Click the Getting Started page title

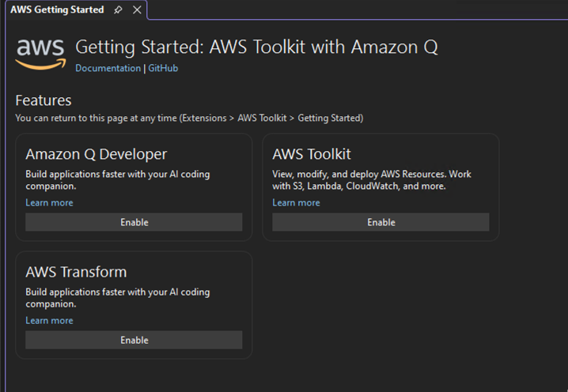pyautogui.click(x=256, y=47)
